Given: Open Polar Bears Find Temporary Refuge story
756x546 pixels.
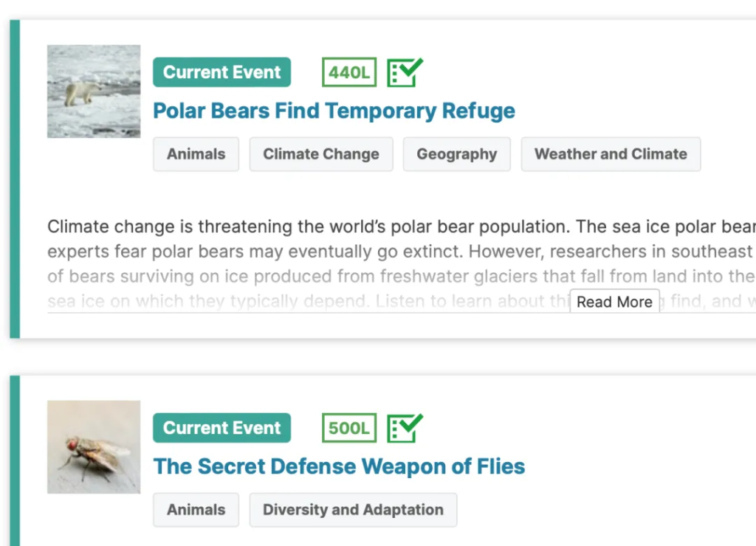Looking at the screenshot, I should coord(334,111).
